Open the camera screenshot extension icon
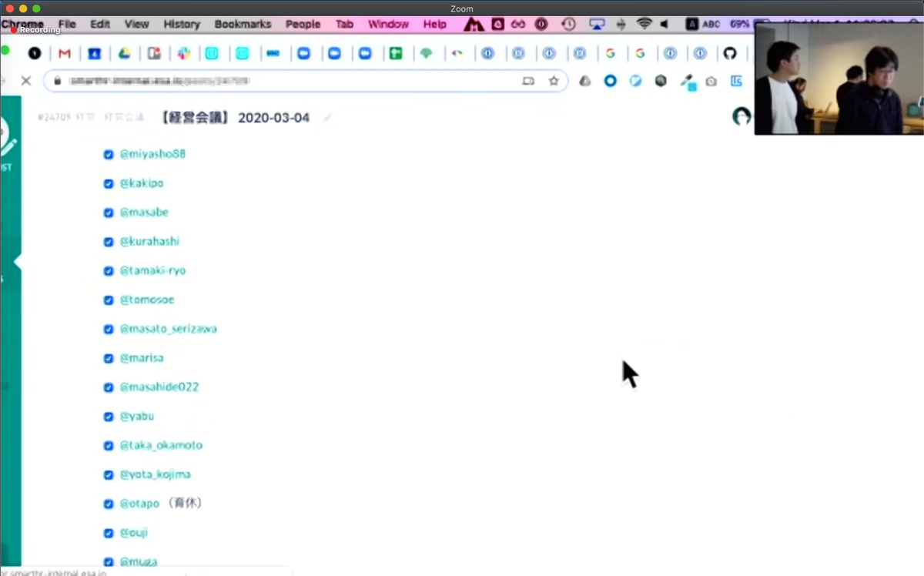Screen dimensions: 924x576 pyautogui.click(x=711, y=81)
